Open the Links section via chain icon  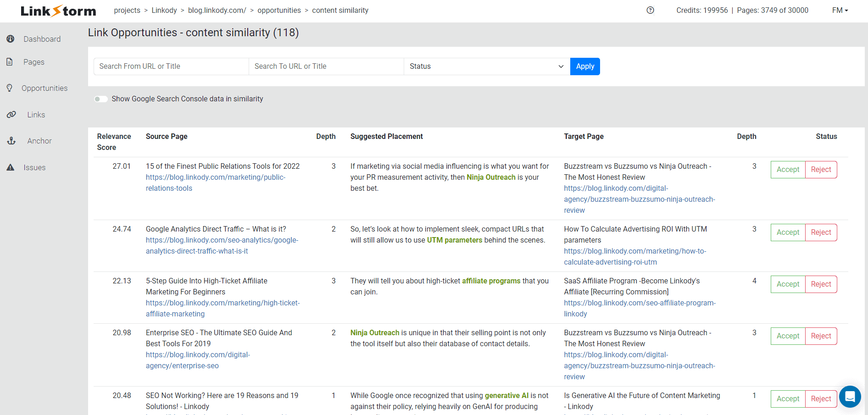coord(11,114)
